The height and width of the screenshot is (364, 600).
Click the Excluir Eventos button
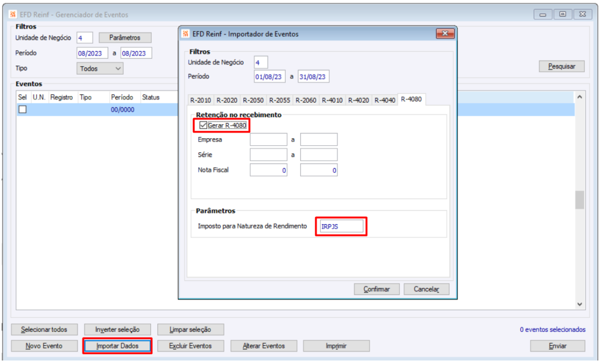click(190, 346)
